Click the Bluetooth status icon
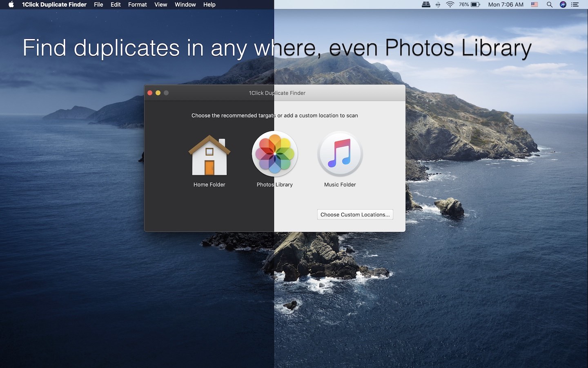Viewport: 588px width, 368px height. click(438, 4)
